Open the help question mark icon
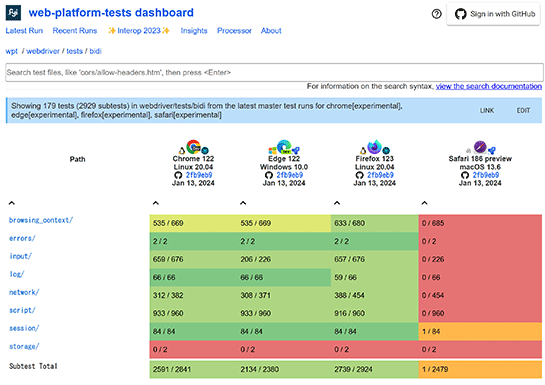Image resolution: width=545 pixels, height=385 pixels. click(437, 14)
